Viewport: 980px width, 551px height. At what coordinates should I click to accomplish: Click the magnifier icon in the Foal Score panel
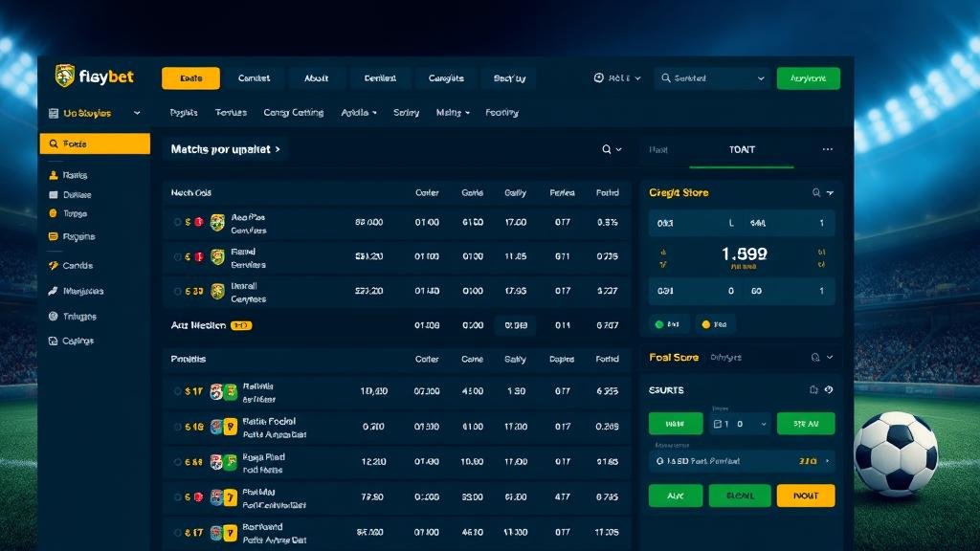pyautogui.click(x=814, y=357)
